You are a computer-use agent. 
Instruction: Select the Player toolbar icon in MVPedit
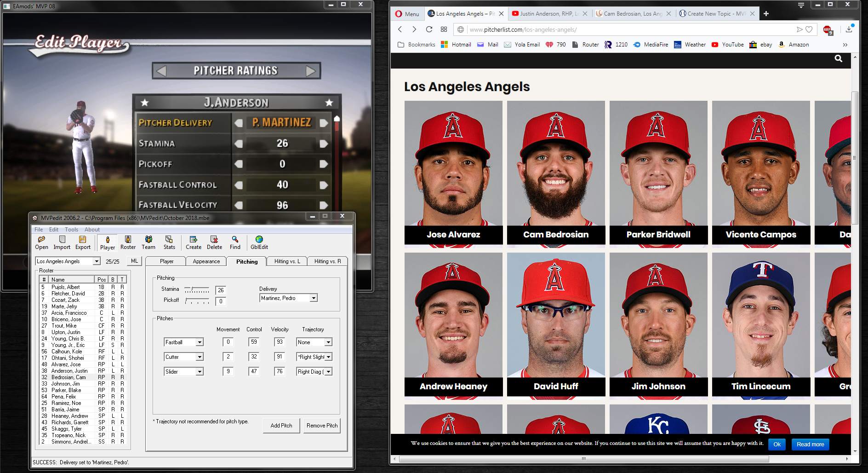[108, 243]
